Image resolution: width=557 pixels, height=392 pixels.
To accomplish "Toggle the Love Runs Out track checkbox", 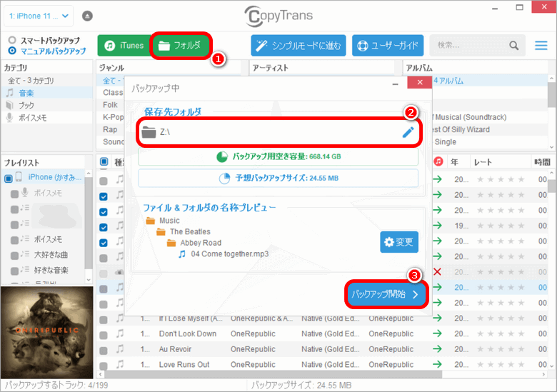I will [x=104, y=365].
